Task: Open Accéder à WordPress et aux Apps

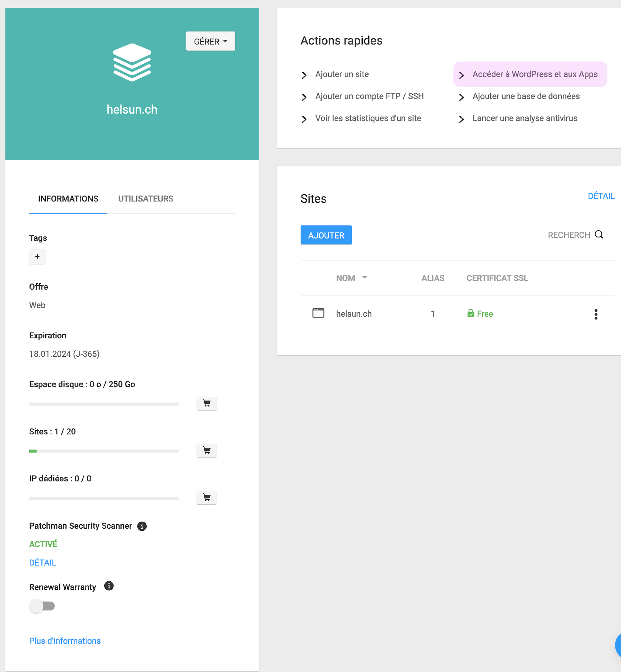Action: (535, 74)
